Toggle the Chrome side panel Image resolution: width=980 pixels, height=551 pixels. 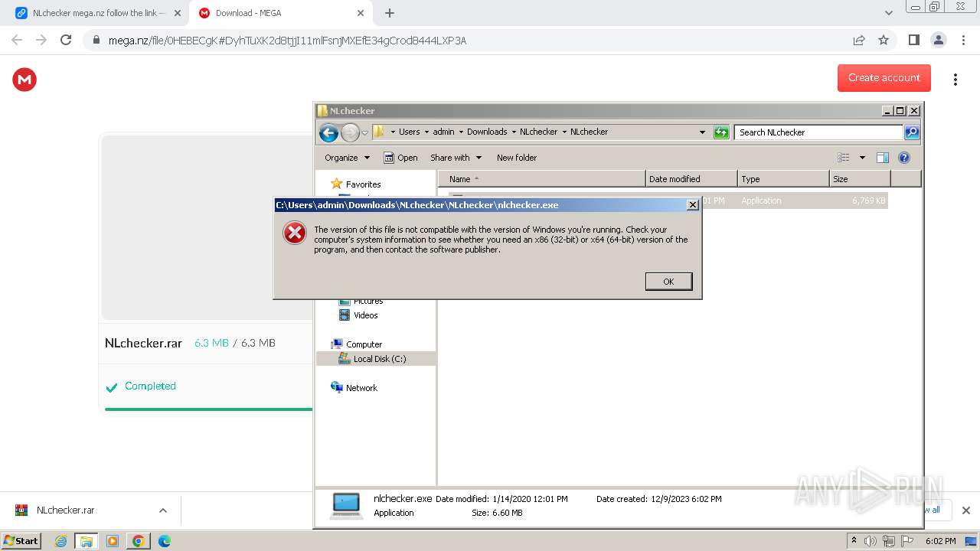click(913, 40)
